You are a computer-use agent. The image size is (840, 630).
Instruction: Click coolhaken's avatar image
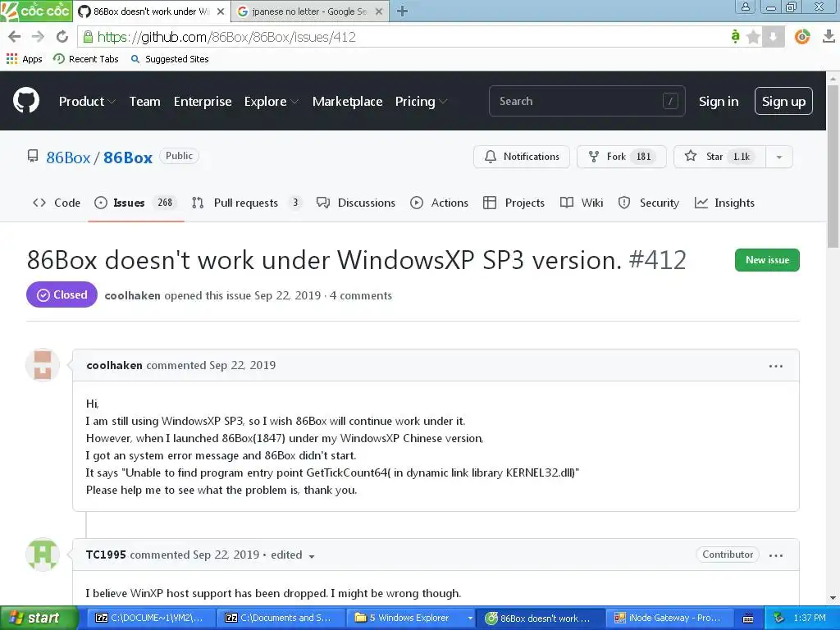tap(43, 365)
